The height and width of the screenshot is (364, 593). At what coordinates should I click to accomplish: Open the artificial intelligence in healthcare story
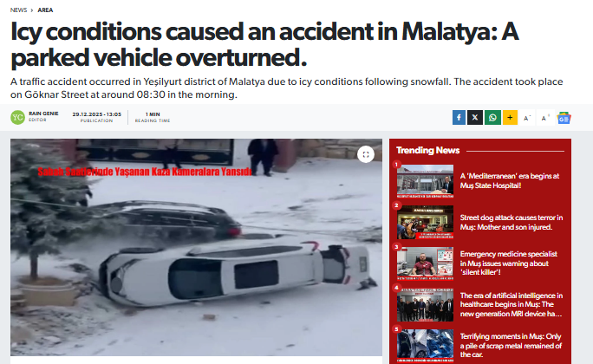click(x=512, y=305)
